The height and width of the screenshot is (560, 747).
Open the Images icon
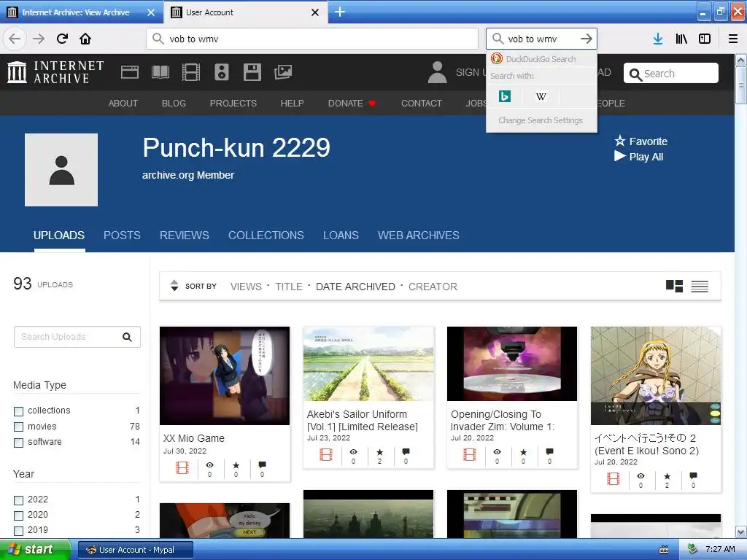pyautogui.click(x=283, y=72)
